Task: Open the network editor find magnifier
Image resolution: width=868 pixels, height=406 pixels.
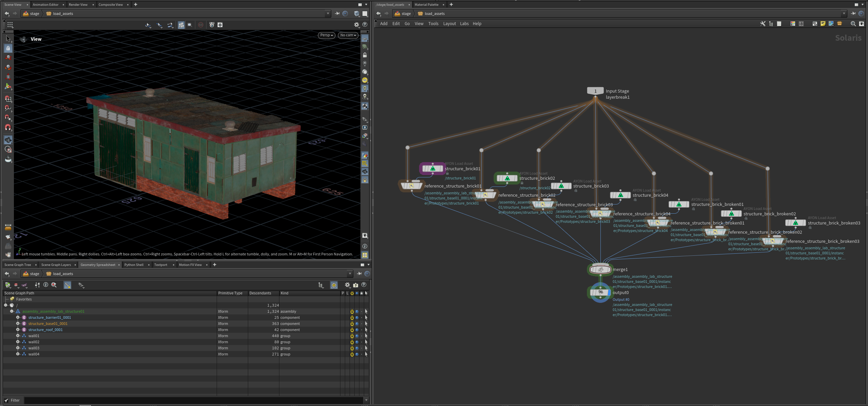Action: pos(853,24)
